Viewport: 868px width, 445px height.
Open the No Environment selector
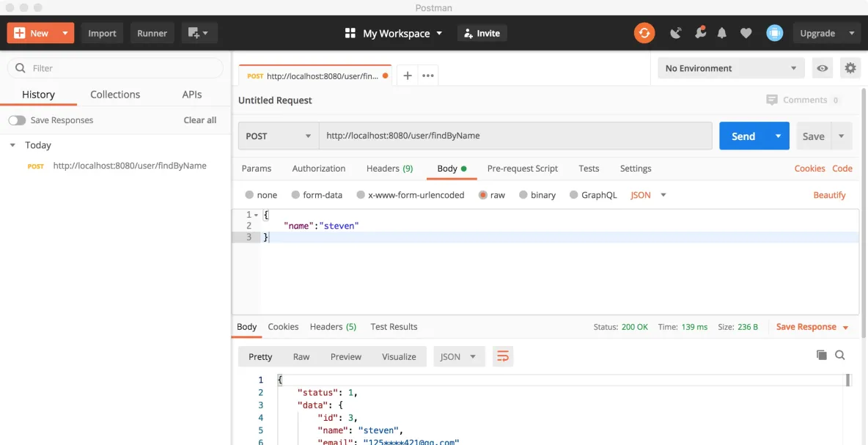pyautogui.click(x=731, y=68)
